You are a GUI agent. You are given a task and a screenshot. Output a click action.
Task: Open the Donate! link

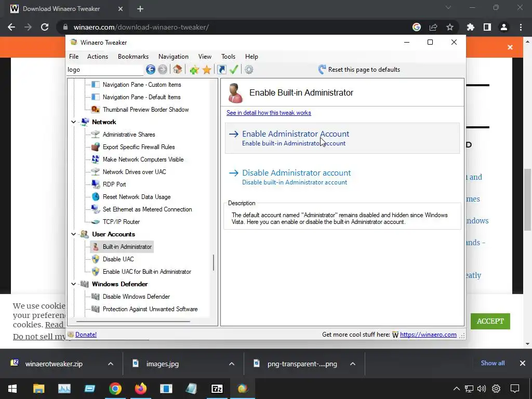click(86, 335)
